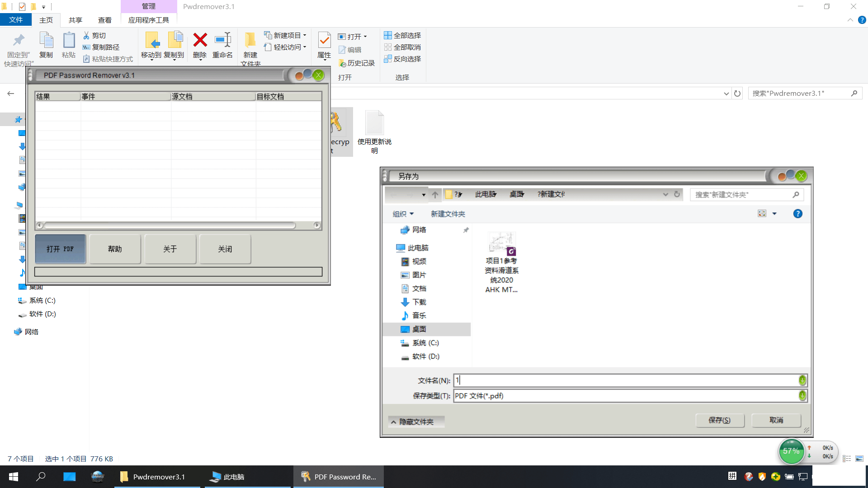This screenshot has width=868, height=488.
Task: Click Select none (全部取消) in ribbon
Action: (402, 47)
